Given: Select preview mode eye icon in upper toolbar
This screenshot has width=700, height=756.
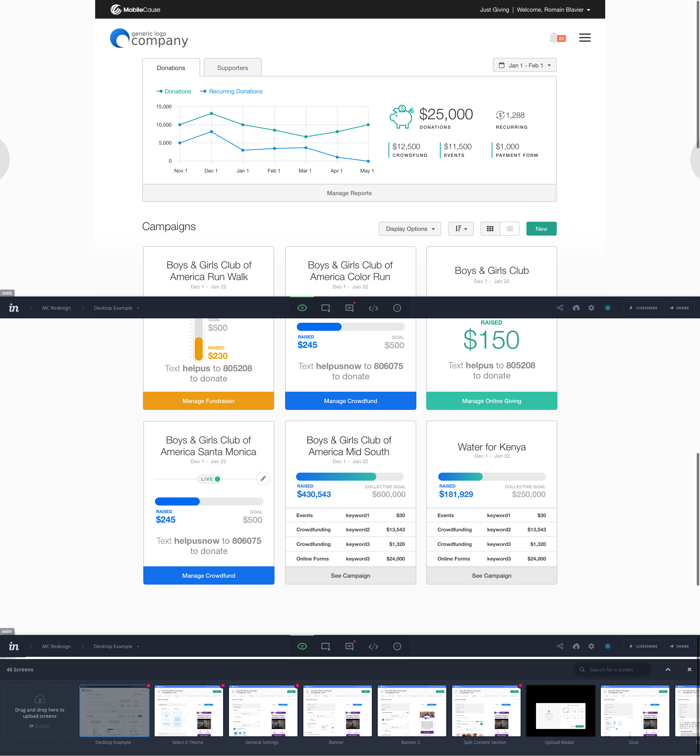Looking at the screenshot, I should pyautogui.click(x=302, y=308).
